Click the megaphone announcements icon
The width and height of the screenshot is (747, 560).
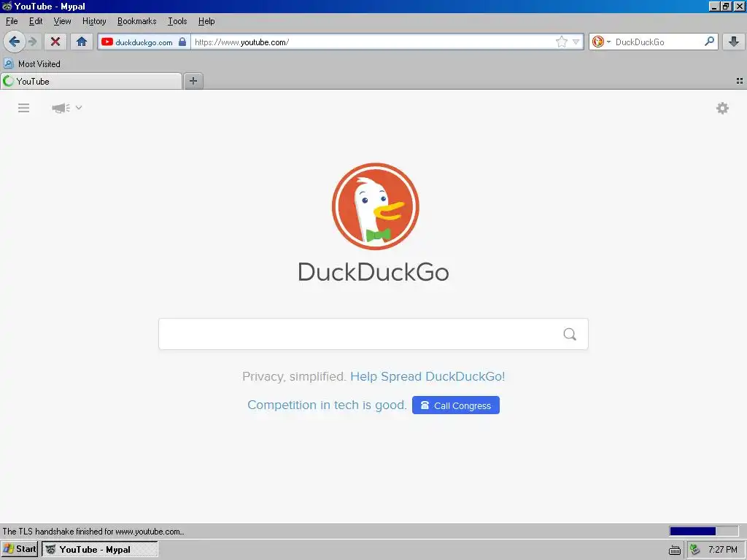[61, 108]
